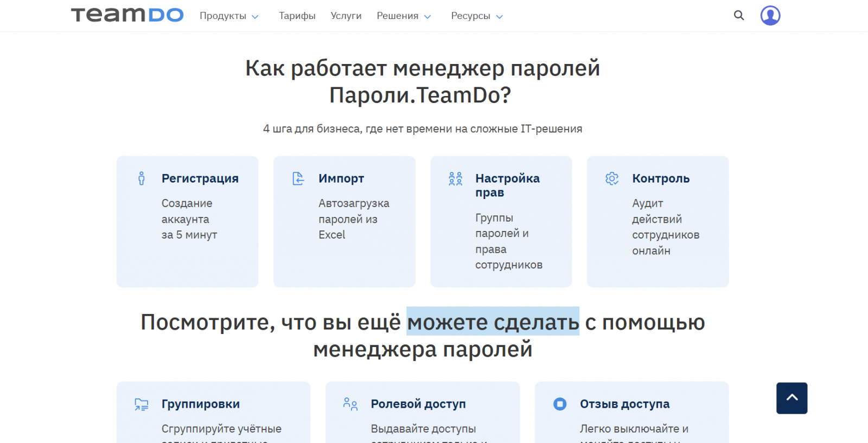868x443 pixels.
Task: Select the Регистрация person icon
Action: point(142,178)
